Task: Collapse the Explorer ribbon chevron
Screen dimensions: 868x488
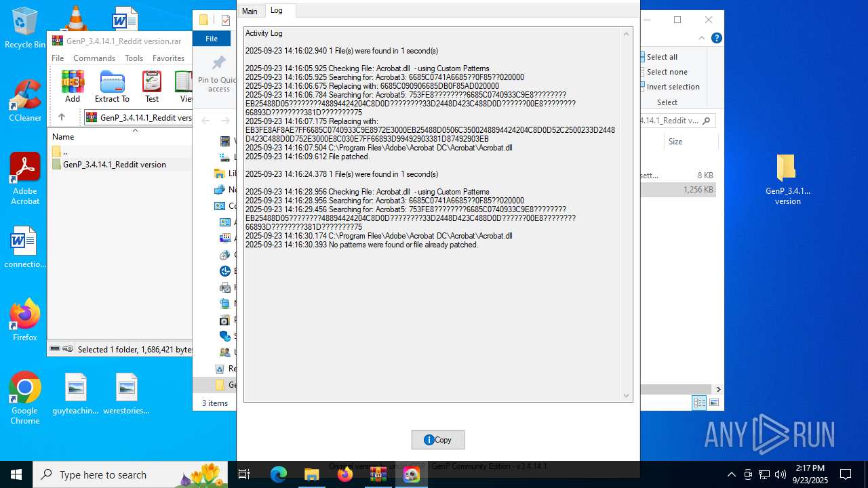Action: 702,38
